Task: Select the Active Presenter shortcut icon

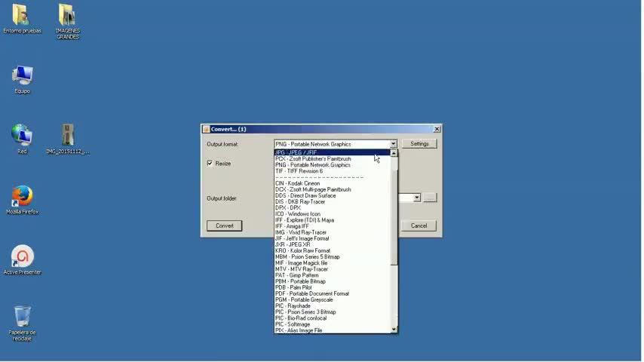Action: (x=22, y=259)
